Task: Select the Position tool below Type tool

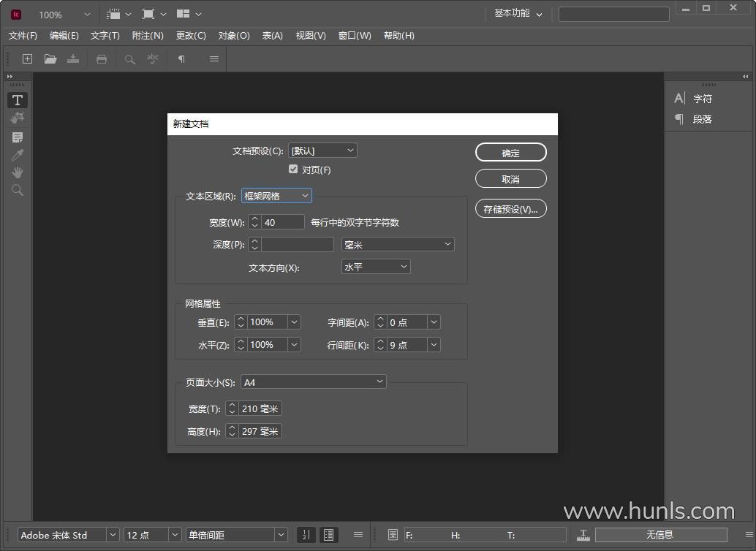Action: point(18,117)
